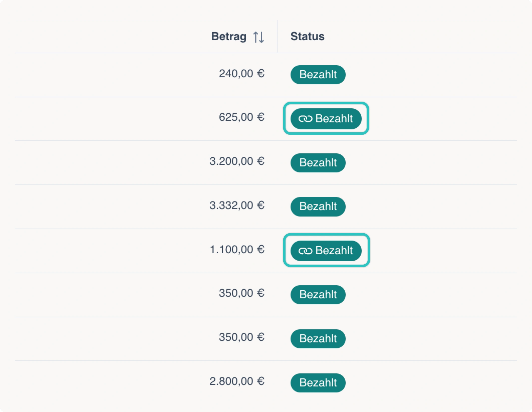Select the 3.332,00 € amount cell

(237, 205)
